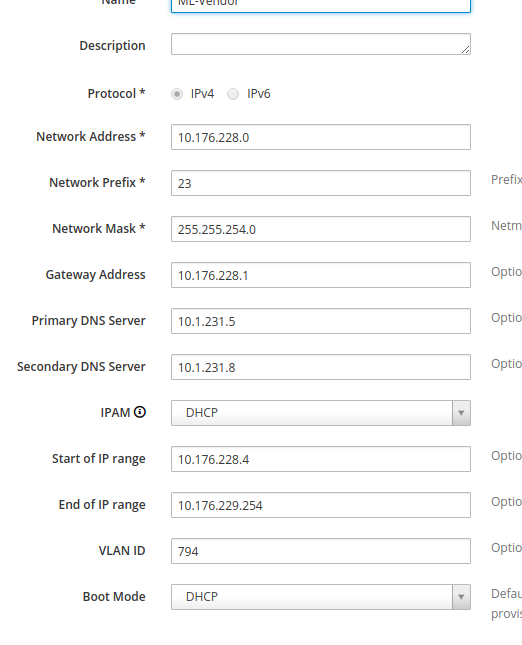
Task: Click the Network Address field
Action: [321, 137]
